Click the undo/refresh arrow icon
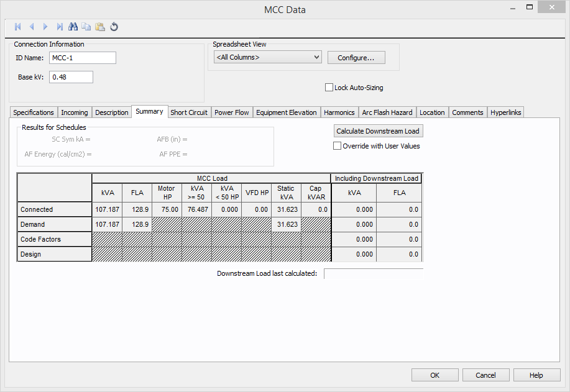The image size is (570, 392). (x=114, y=27)
